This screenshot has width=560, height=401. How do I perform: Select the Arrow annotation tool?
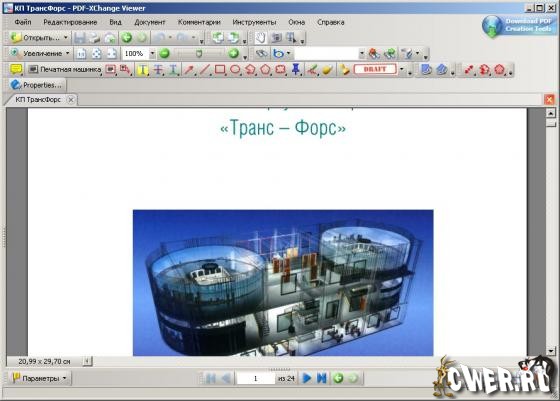(x=189, y=69)
